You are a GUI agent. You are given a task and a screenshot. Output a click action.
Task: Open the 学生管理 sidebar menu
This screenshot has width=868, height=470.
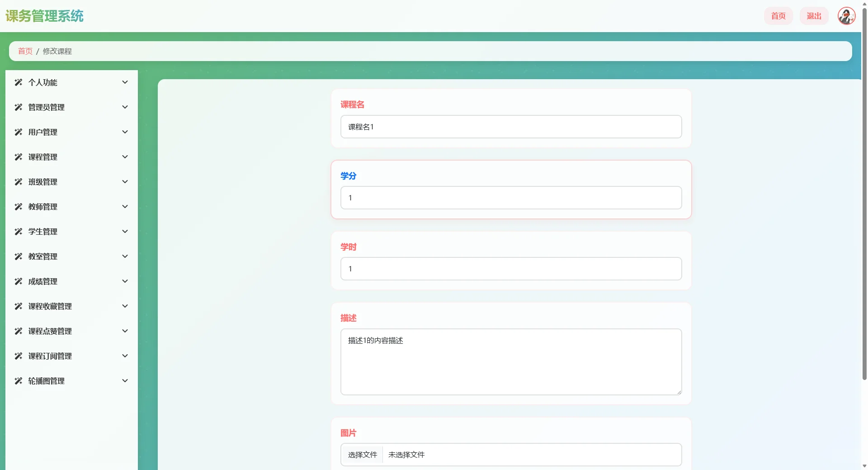[71, 232]
